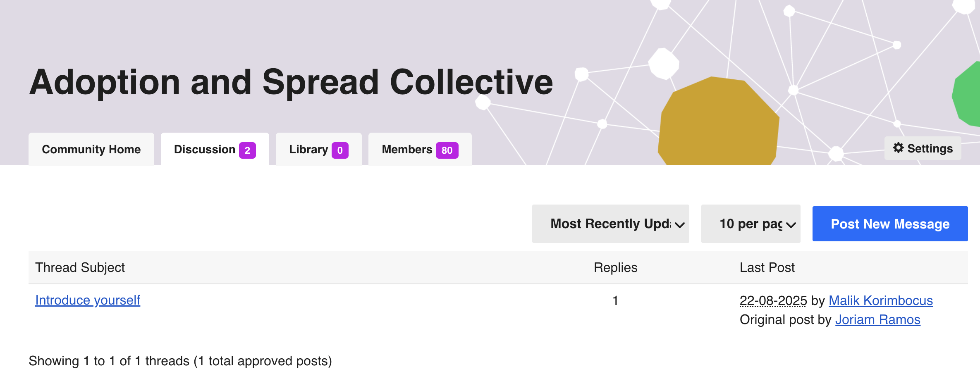The width and height of the screenshot is (980, 381).
Task: Click the chevron on the per-page dropdown
Action: [791, 225]
